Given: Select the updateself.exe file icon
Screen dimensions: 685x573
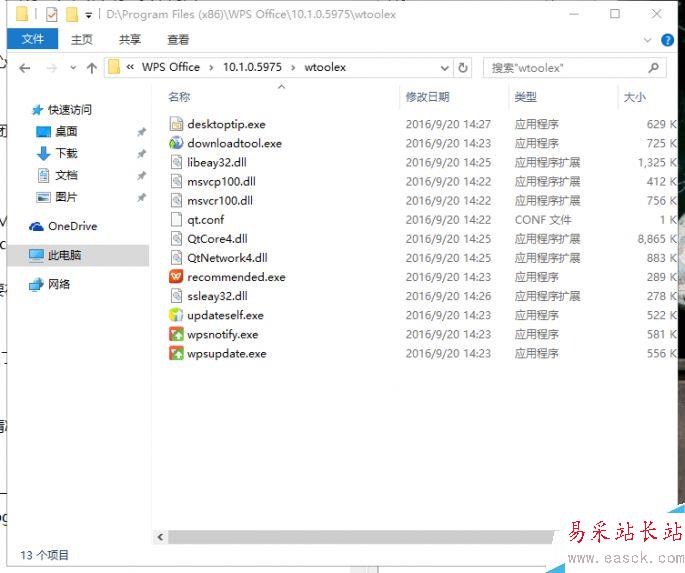Looking at the screenshot, I should (x=176, y=315).
